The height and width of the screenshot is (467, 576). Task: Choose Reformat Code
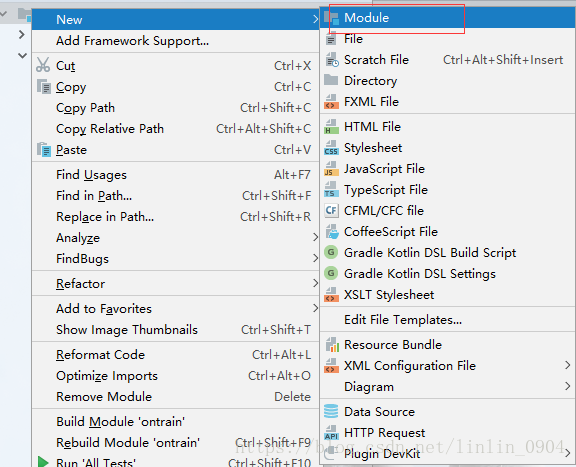(x=175, y=355)
